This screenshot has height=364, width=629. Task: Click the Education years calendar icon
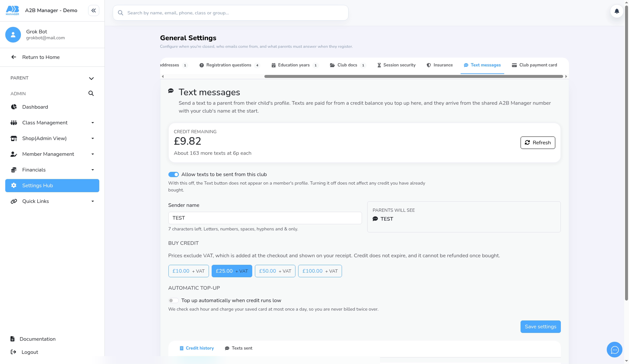[274, 65]
